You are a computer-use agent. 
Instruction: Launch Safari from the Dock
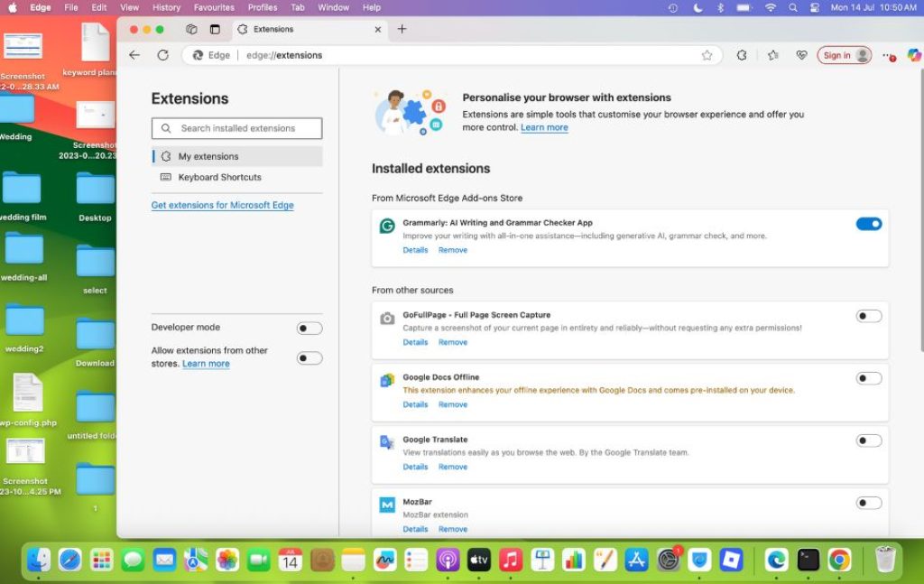[x=70, y=560]
